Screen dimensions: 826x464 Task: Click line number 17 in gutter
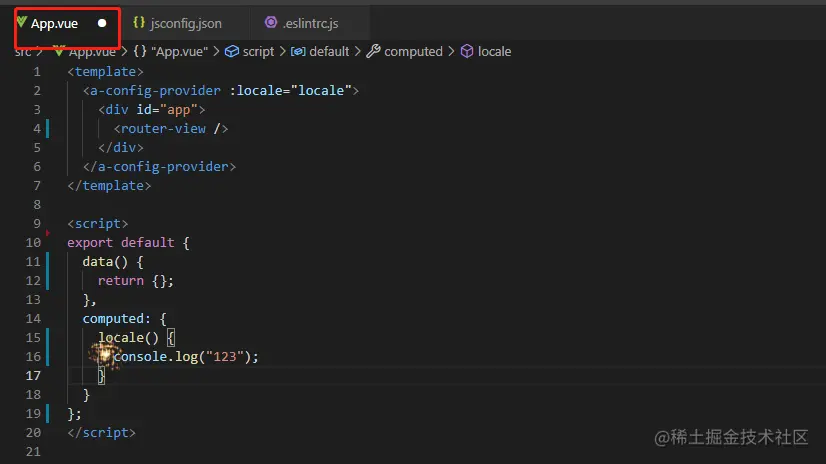[33, 376]
